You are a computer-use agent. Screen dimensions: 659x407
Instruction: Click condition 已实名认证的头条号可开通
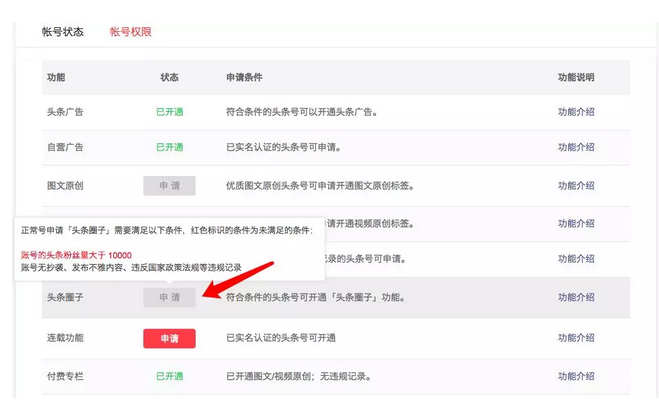(281, 338)
